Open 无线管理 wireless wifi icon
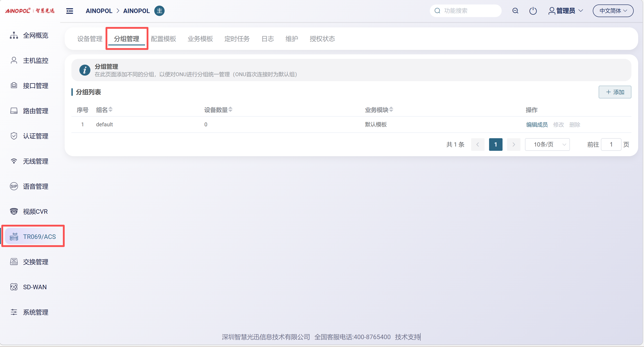 click(14, 161)
